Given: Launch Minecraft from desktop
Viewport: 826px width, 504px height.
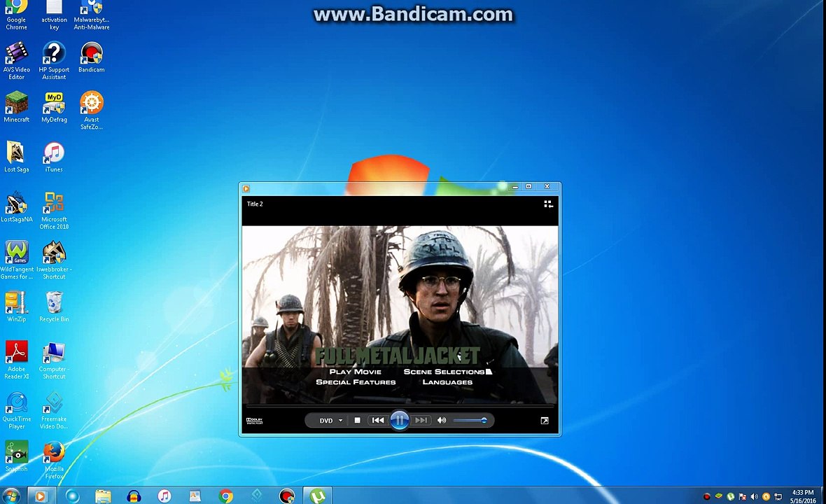Looking at the screenshot, I should coord(16,107).
